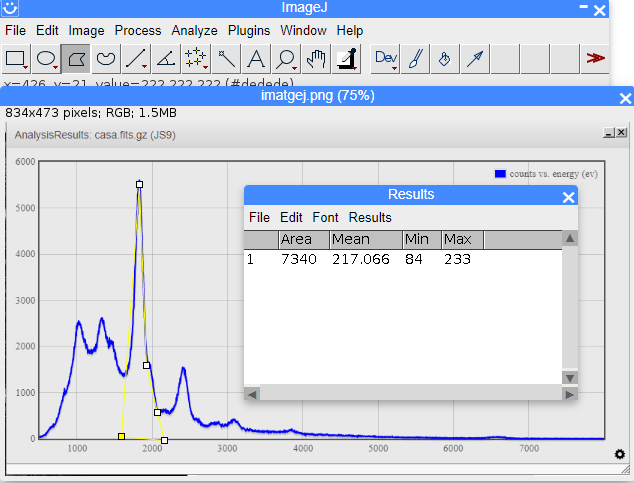This screenshot has width=634, height=483.
Task: Select the Angle measurement tool
Action: click(x=166, y=59)
